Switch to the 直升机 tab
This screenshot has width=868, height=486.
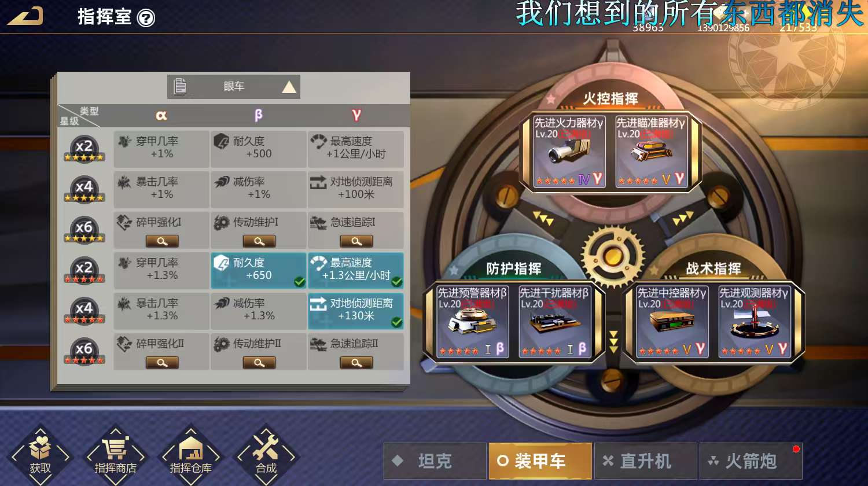pyautogui.click(x=646, y=461)
